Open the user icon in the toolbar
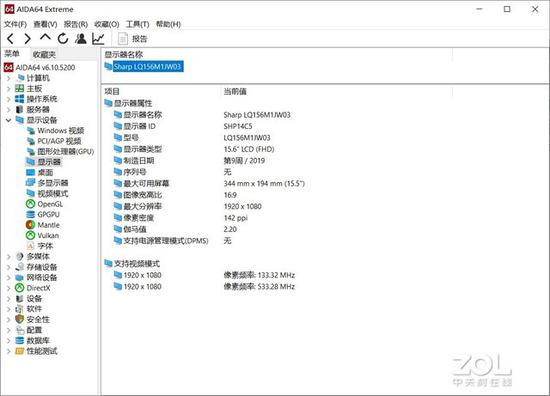Image resolution: width=550 pixels, height=396 pixels. (x=81, y=39)
